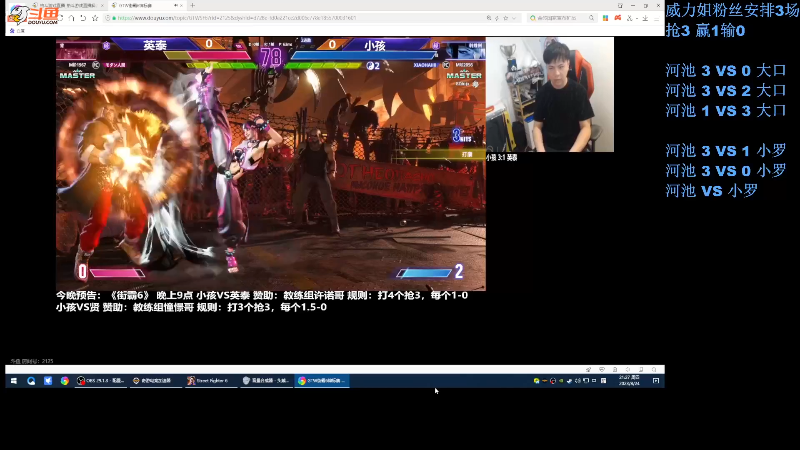Image resolution: width=800 pixels, height=450 pixels.
Task: Expand the address bar dropdown chevron
Action: click(514, 18)
